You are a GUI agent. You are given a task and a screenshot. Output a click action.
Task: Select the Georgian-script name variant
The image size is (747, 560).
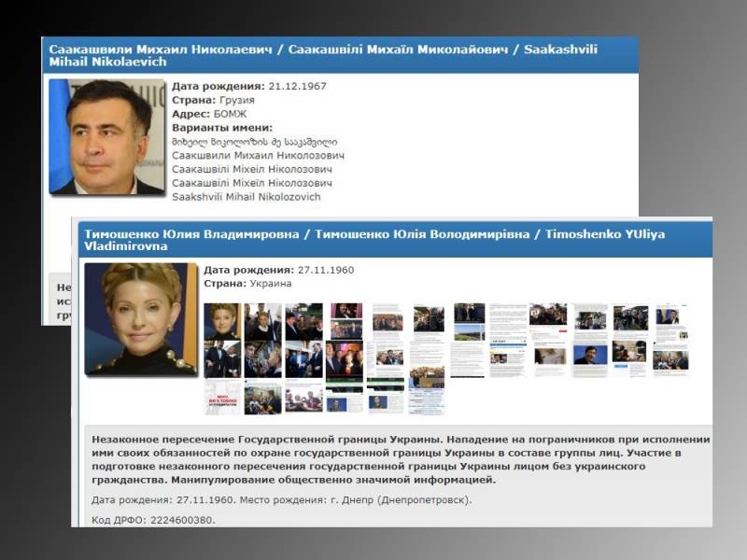coord(255,142)
